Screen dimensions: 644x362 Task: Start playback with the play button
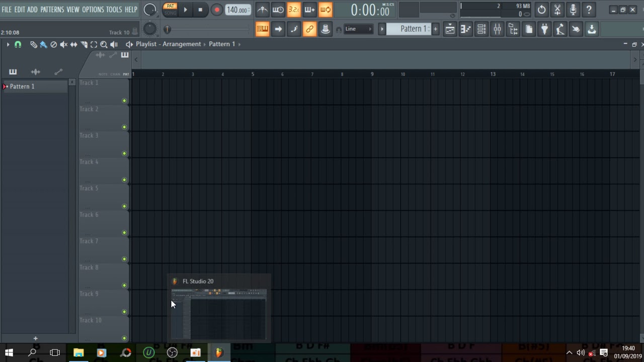185,10
